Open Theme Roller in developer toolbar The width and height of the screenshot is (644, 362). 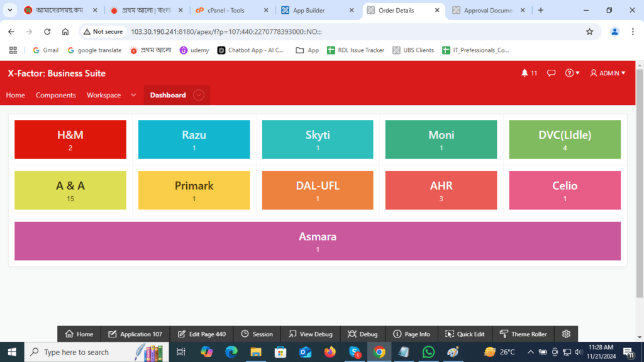point(523,334)
